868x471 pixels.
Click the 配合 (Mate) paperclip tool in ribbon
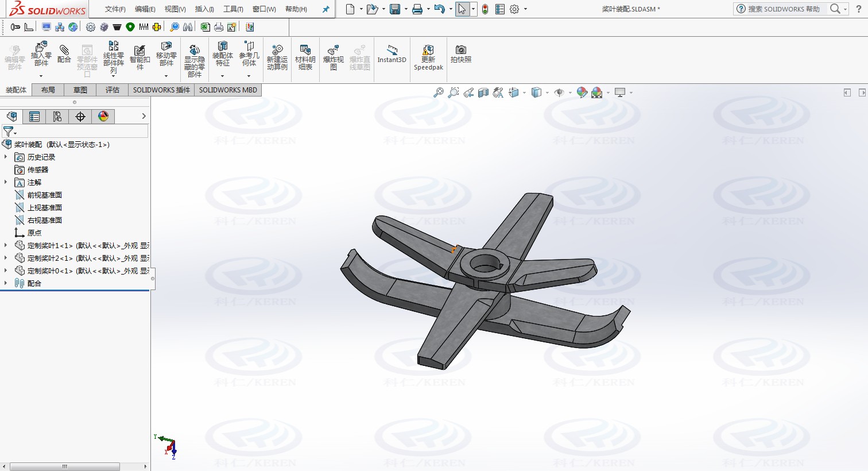point(64,54)
